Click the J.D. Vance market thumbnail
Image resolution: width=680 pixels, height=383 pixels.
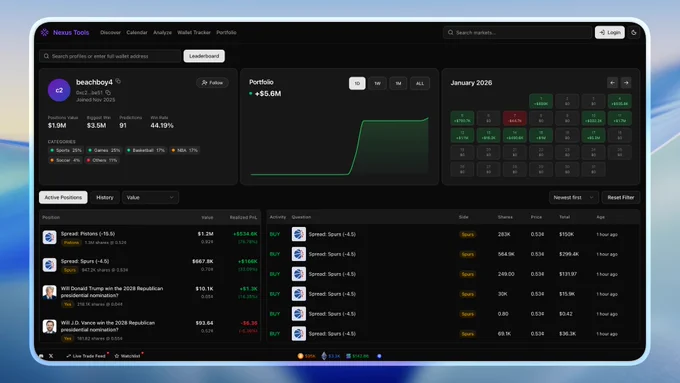click(49, 326)
